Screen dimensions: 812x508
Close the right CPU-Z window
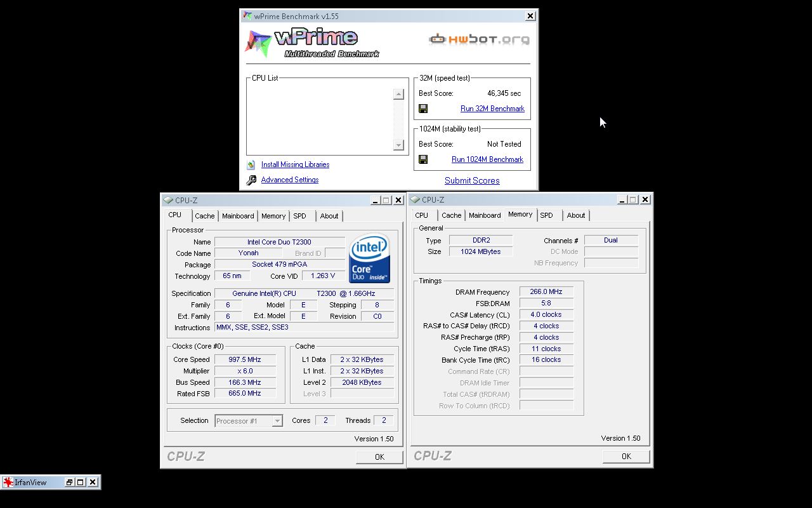pos(645,199)
